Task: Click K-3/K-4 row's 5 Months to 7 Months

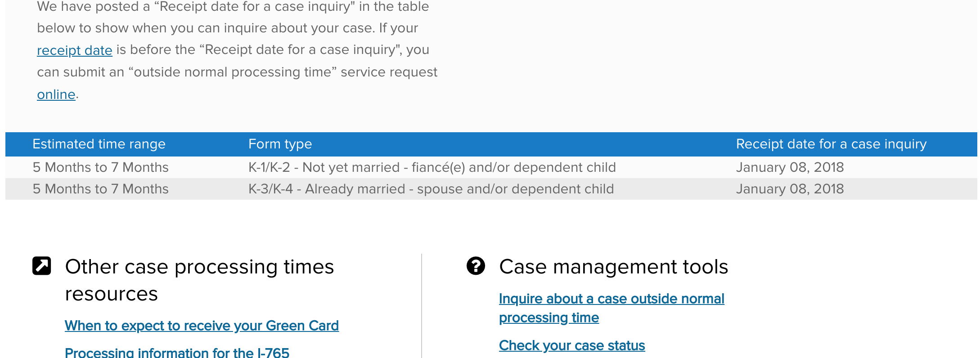Action: [100, 189]
